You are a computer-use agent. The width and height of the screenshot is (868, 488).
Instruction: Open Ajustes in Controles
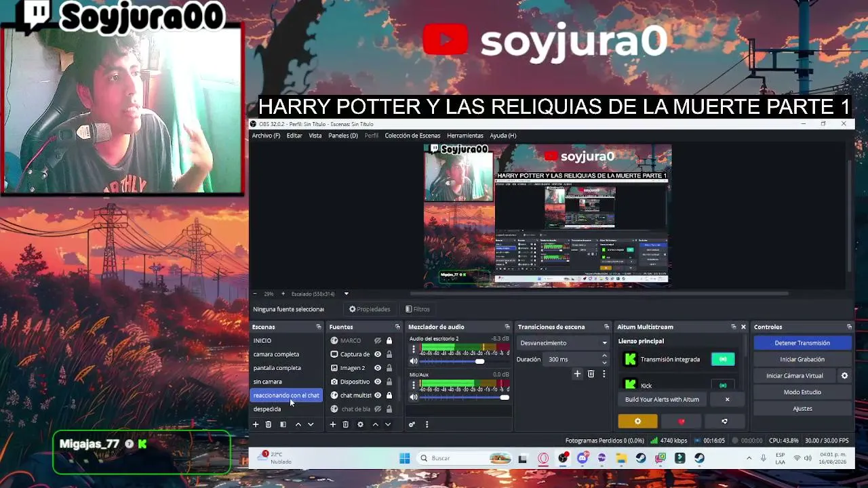802,408
